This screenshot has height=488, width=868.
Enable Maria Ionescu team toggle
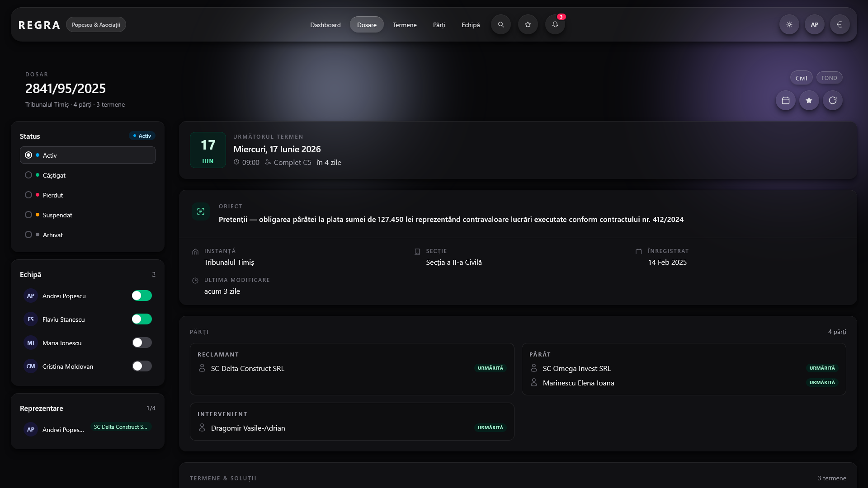(142, 343)
